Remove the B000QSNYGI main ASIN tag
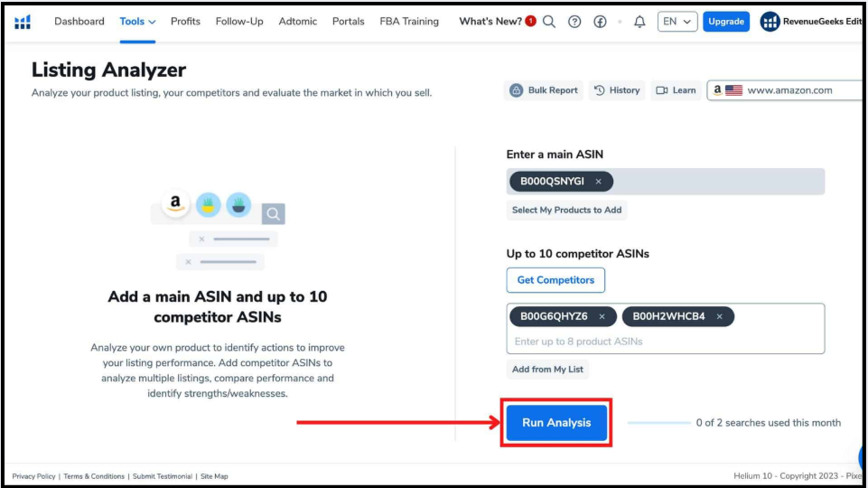This screenshot has width=868, height=488. pos(599,182)
